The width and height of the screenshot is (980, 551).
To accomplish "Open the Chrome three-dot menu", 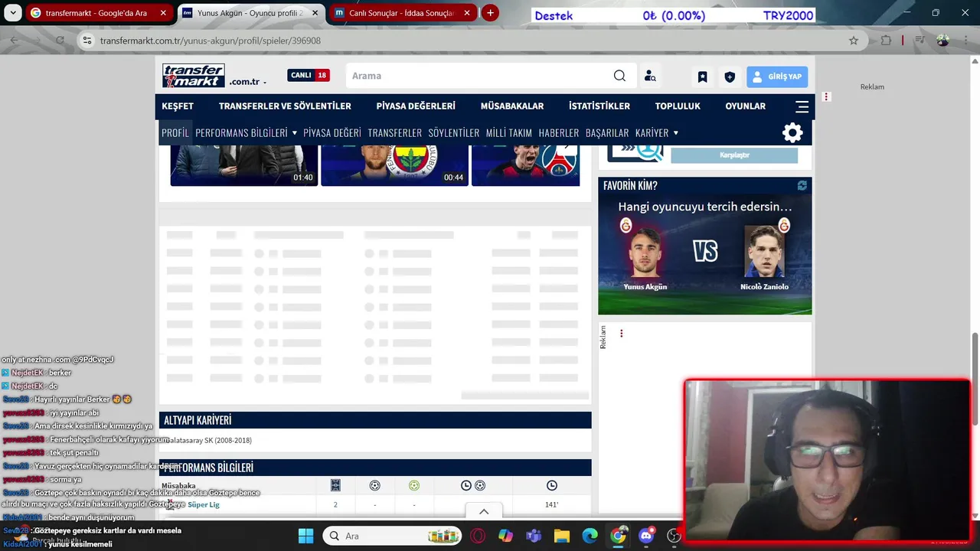I will [965, 41].
